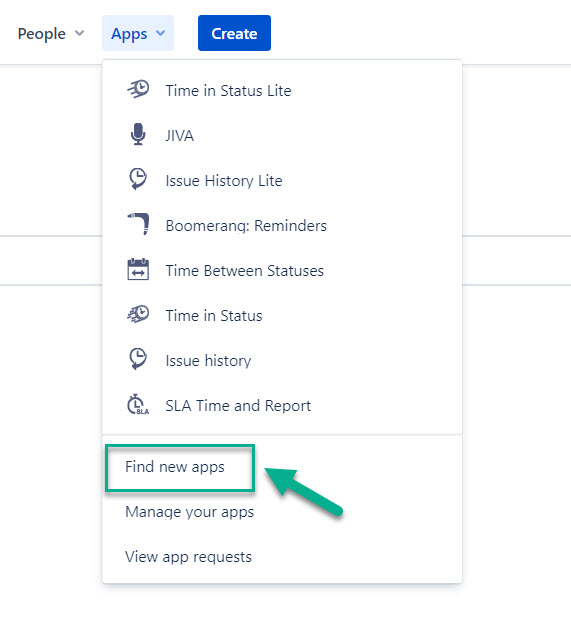The width and height of the screenshot is (571, 637).
Task: Click the blue Create button
Action: point(234,33)
